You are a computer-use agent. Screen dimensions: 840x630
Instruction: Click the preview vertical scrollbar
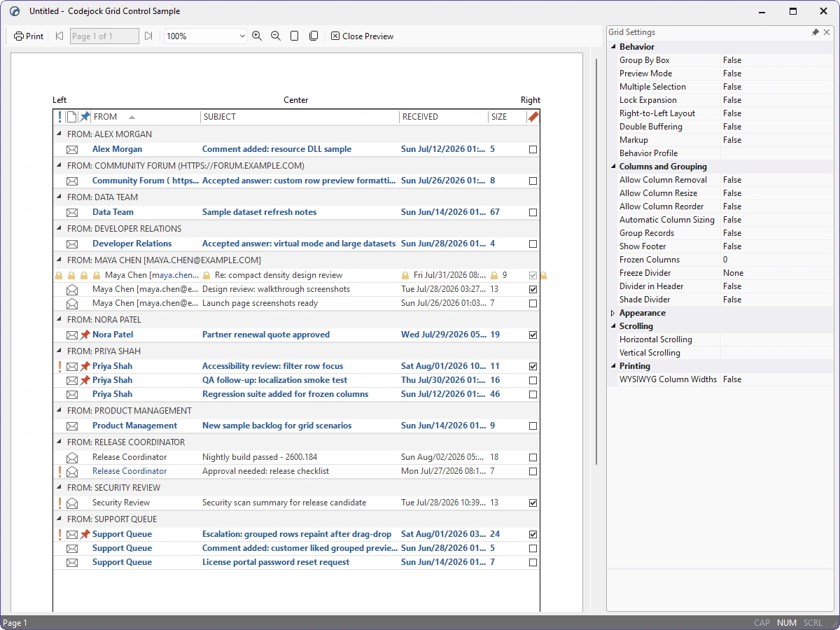pos(596,261)
